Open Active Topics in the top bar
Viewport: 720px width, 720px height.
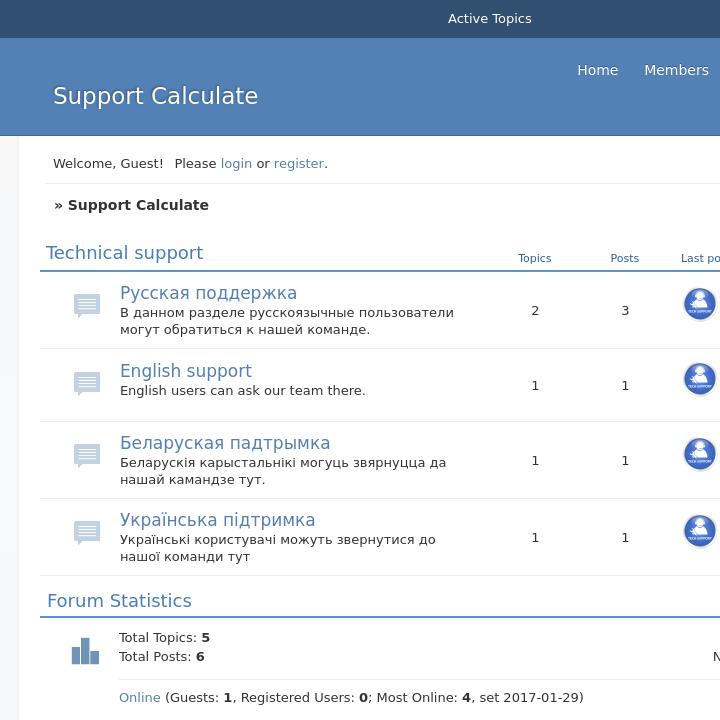[x=490, y=19]
